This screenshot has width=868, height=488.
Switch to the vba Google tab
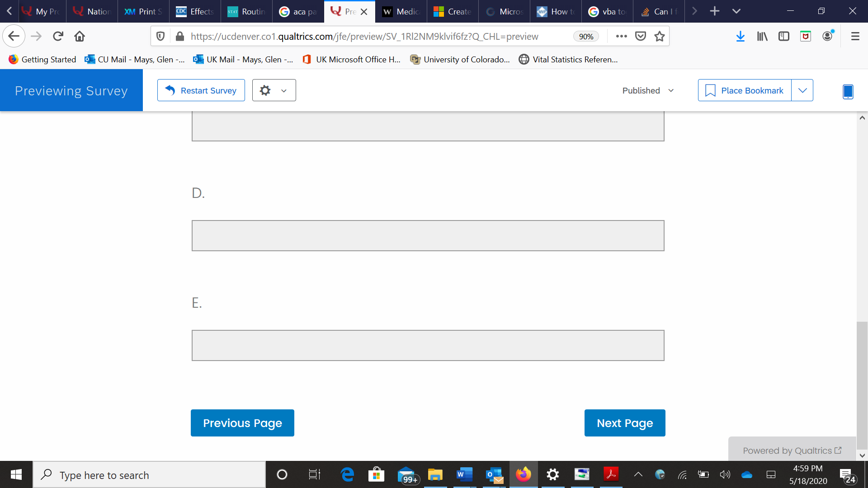[x=607, y=11]
